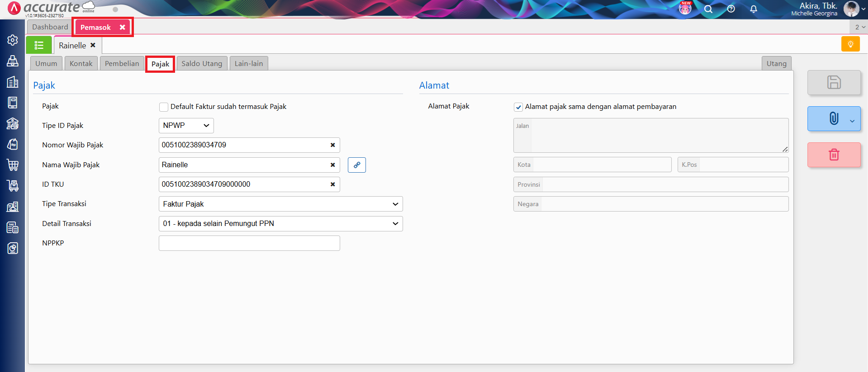868x372 pixels.
Task: Open the green list view icon
Action: click(39, 45)
